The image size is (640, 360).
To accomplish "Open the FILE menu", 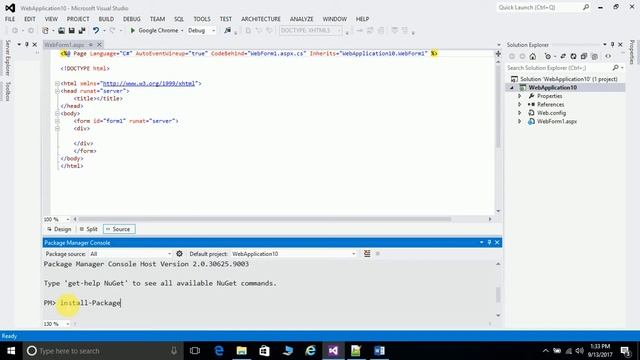I will coord(10,19).
